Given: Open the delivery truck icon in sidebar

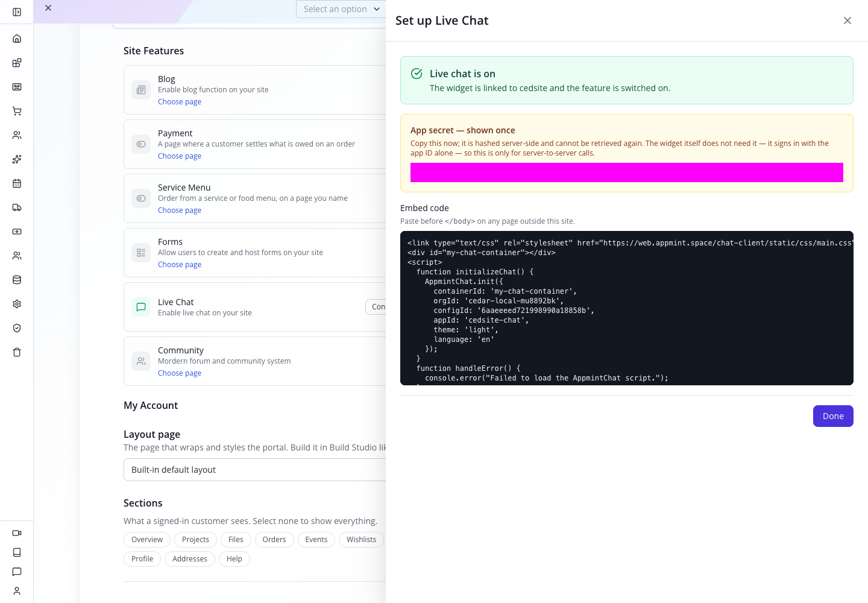Looking at the screenshot, I should click(17, 207).
